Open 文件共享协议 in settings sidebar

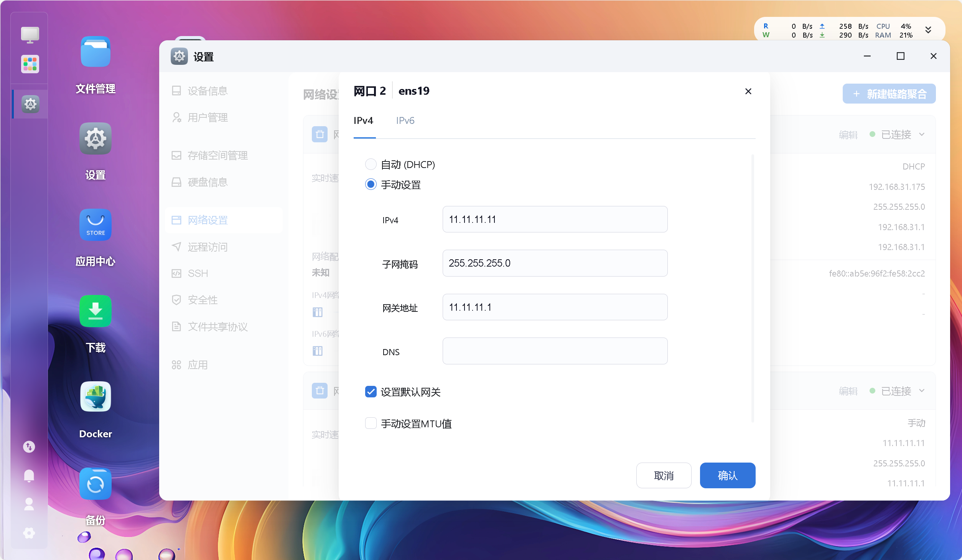[x=224, y=327]
